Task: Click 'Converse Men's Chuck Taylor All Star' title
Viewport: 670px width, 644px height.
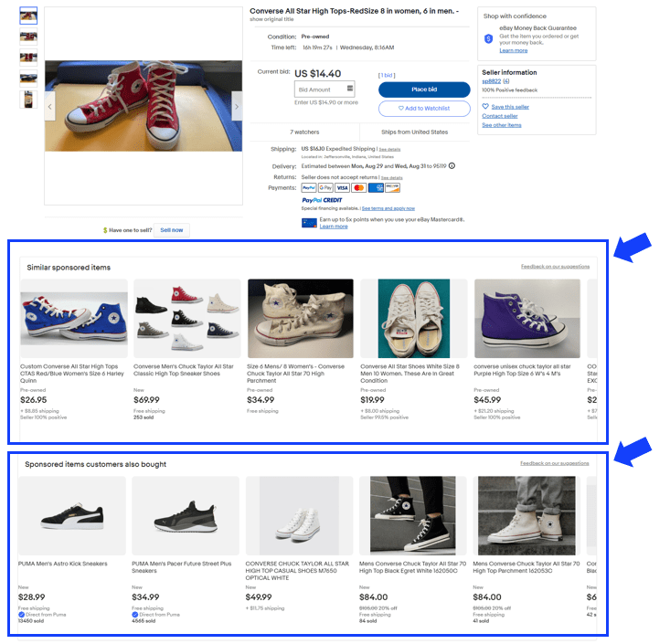Action: tap(184, 370)
